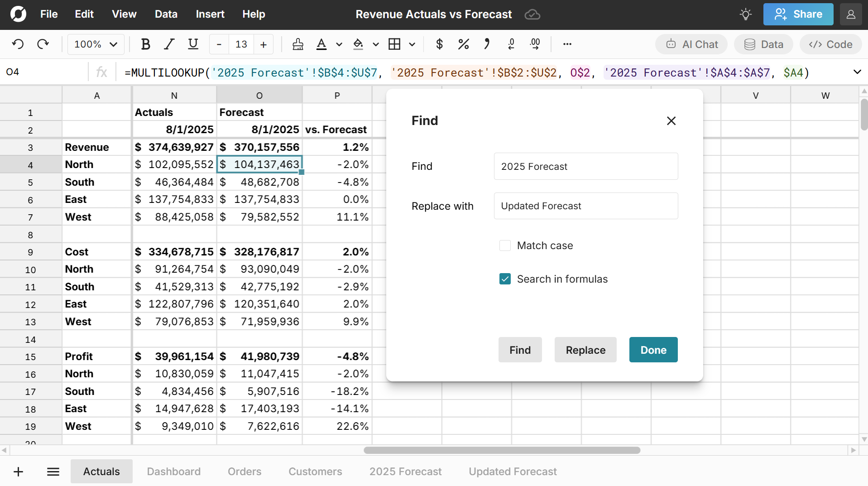Apply currency format
868x486 pixels.
[439, 44]
